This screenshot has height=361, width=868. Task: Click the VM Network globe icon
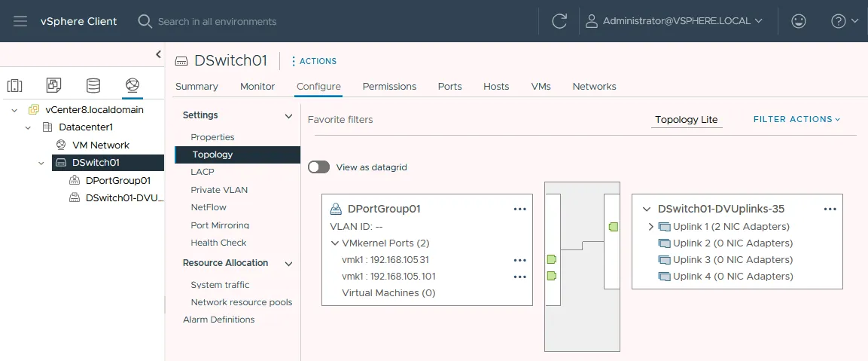click(x=61, y=145)
